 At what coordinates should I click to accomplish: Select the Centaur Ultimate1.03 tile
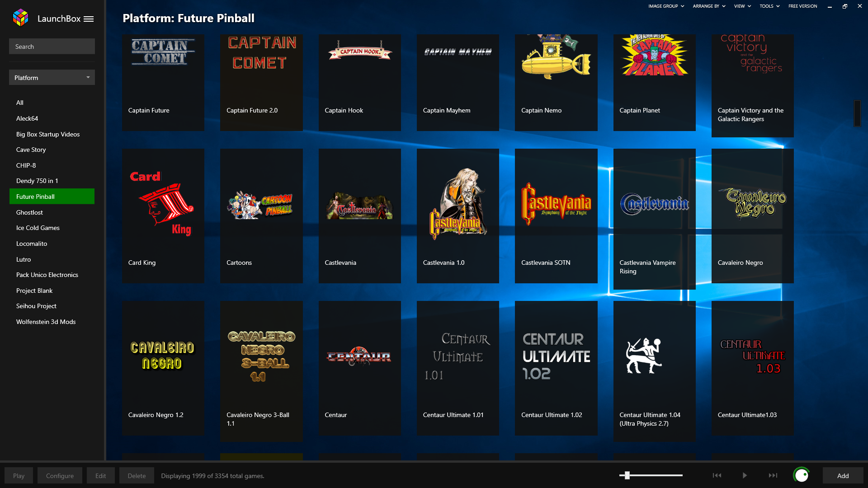point(752,368)
